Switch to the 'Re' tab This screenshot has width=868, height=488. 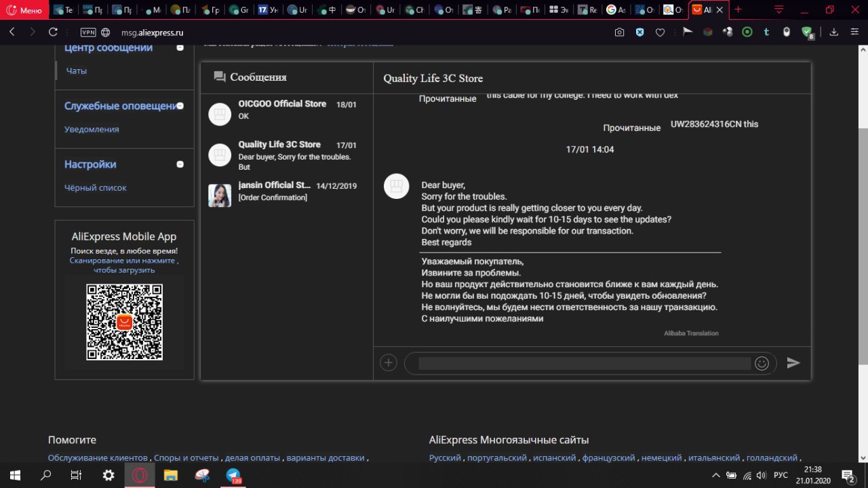point(588,10)
